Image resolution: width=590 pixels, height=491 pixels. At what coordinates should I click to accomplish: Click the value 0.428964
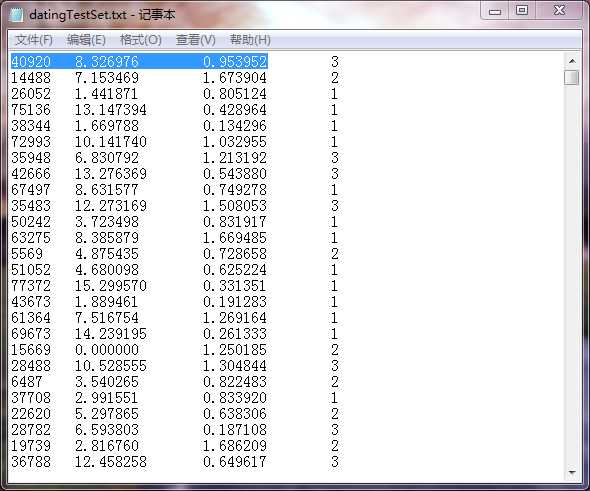[235, 110]
